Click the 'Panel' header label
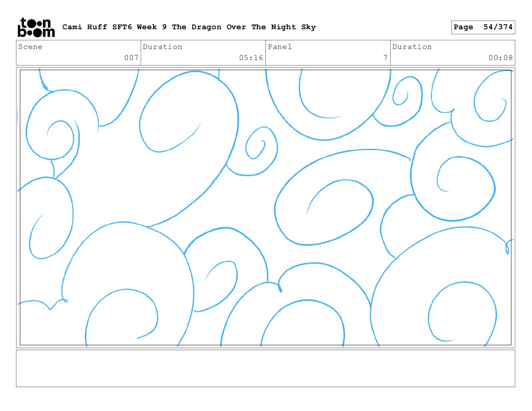Image resolution: width=532 pixels, height=411 pixels. click(280, 47)
